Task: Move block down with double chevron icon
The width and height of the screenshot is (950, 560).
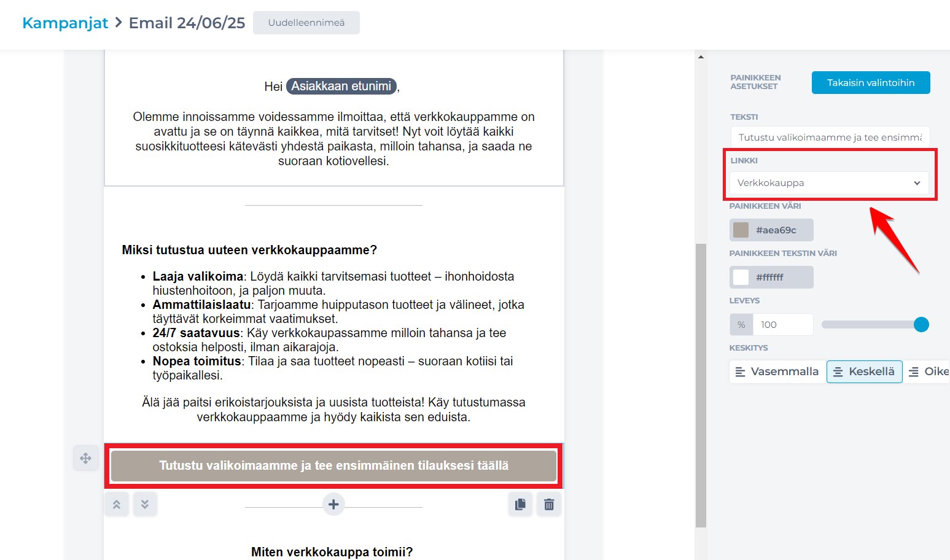Action: click(x=145, y=505)
